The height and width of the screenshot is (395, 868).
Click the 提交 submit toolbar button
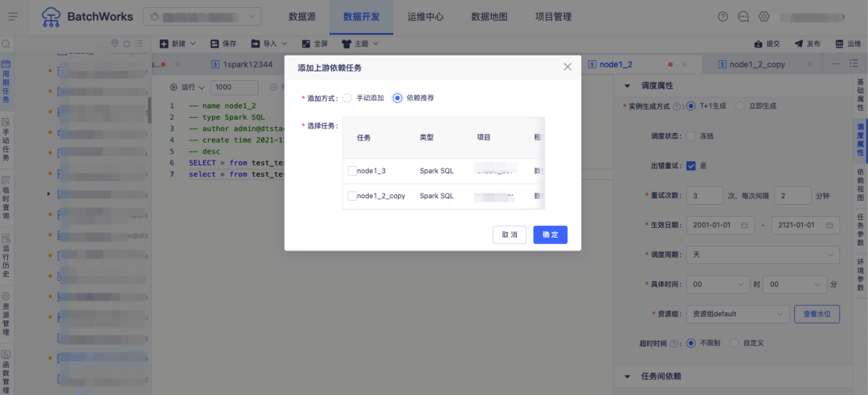[x=768, y=43]
